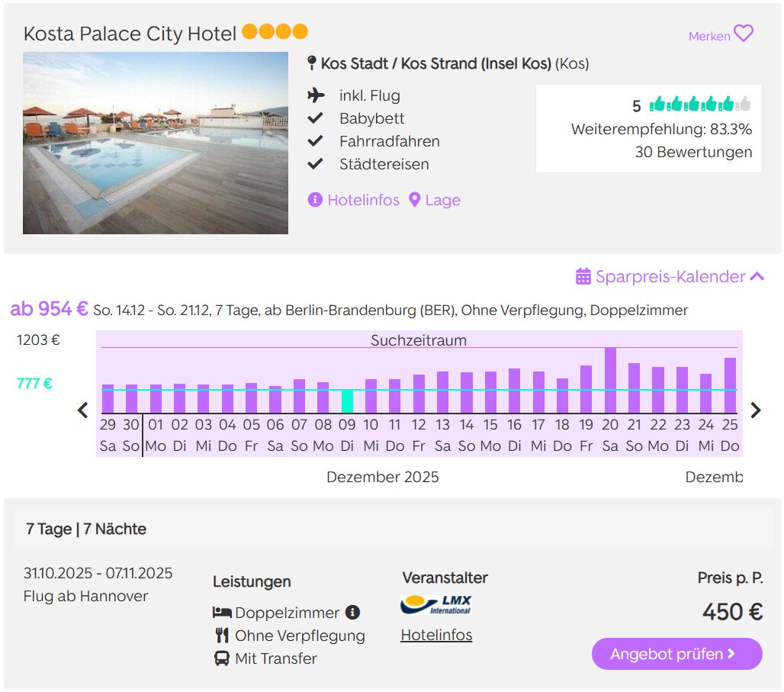
Task: Click the airplane inkl. Flug icon
Action: tap(316, 95)
